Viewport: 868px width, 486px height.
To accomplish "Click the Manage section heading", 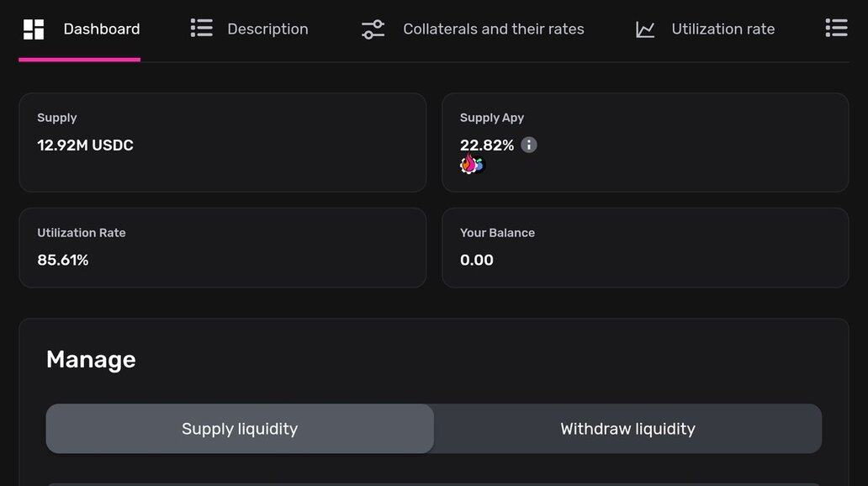I will pos(91,360).
